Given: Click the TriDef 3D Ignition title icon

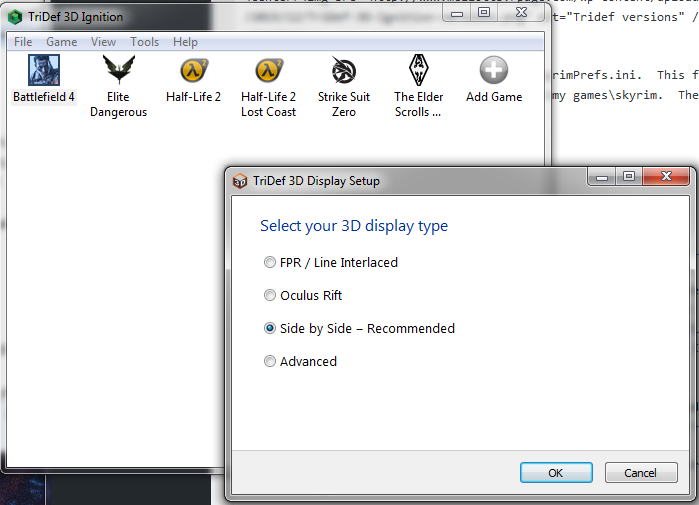Looking at the screenshot, I should 15,17.
